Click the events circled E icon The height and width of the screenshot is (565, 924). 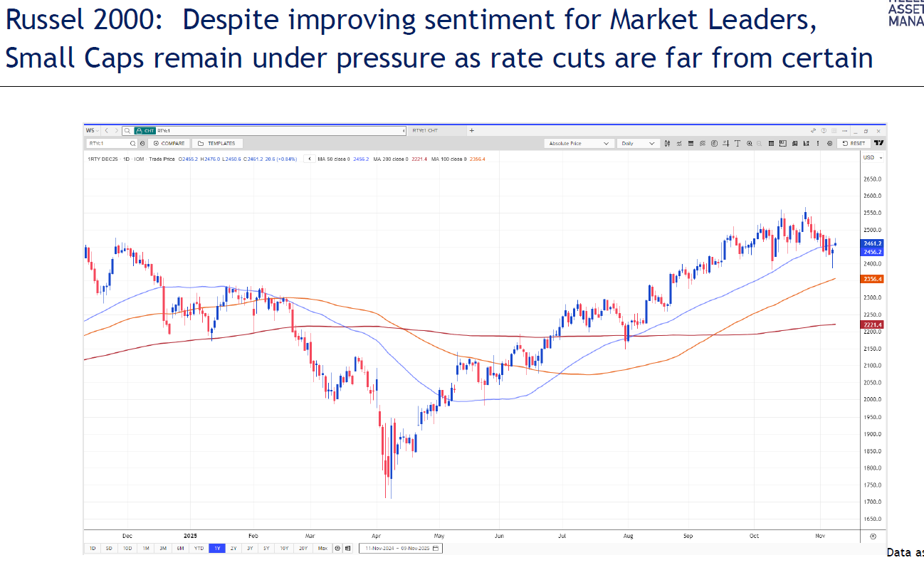pos(715,143)
